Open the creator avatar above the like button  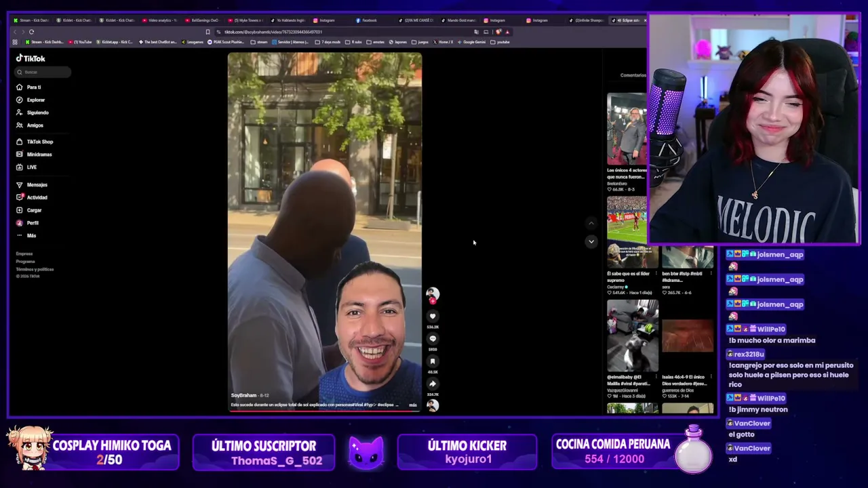(x=433, y=293)
